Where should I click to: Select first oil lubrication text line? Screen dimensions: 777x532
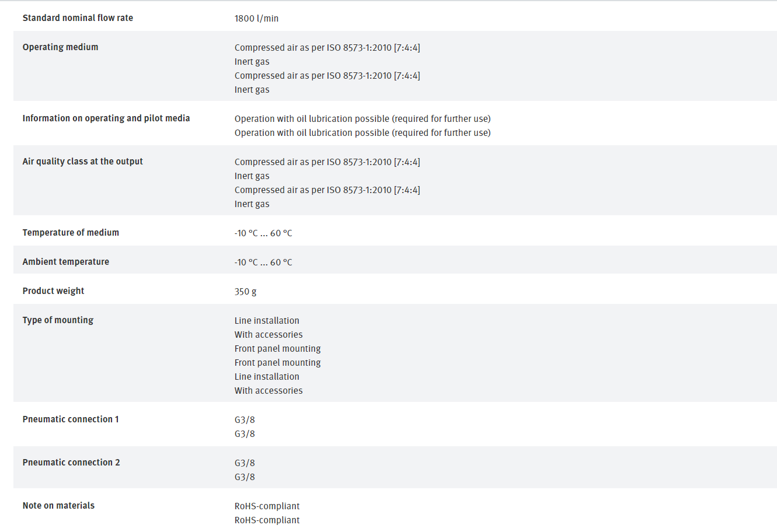click(362, 119)
